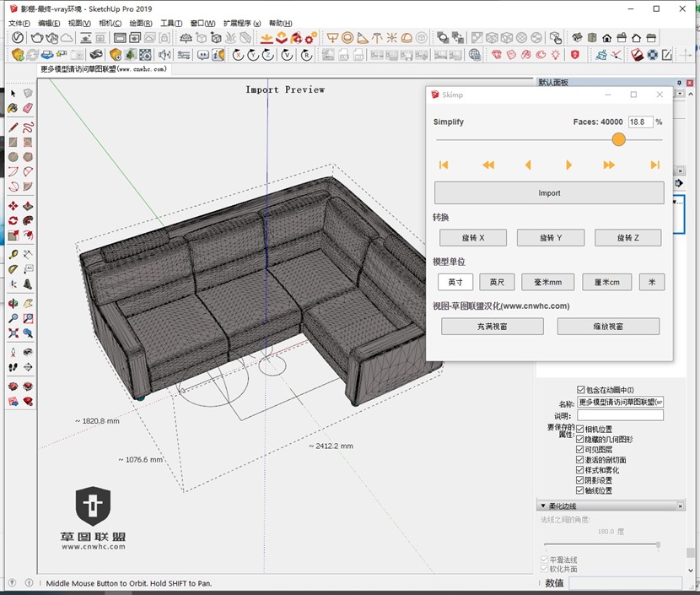Toggle the 激活的剖切面 checkbox
The image size is (700, 595).
pos(580,460)
